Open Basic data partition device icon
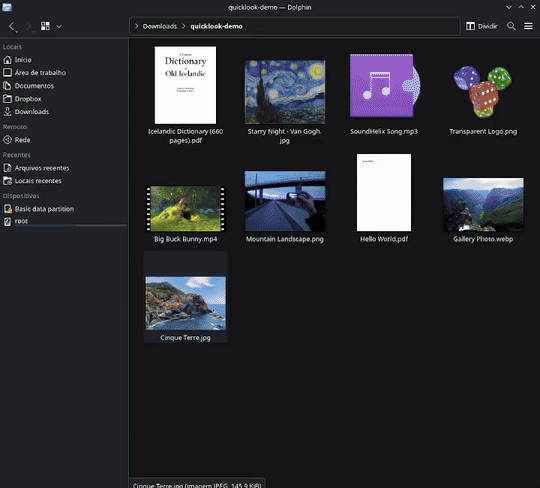Screen dimensions: 540x488 pyautogui.click(x=7, y=209)
